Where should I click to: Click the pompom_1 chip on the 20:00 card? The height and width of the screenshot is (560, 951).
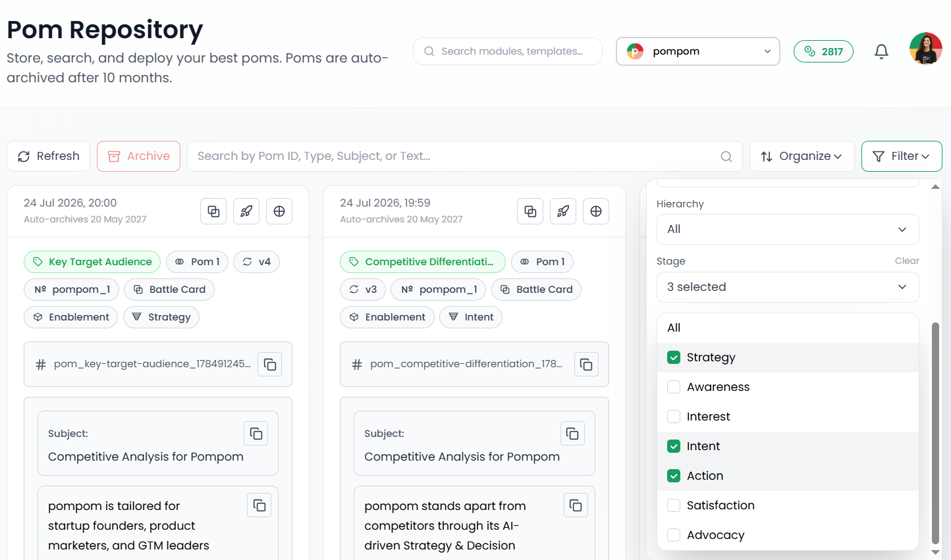72,290
